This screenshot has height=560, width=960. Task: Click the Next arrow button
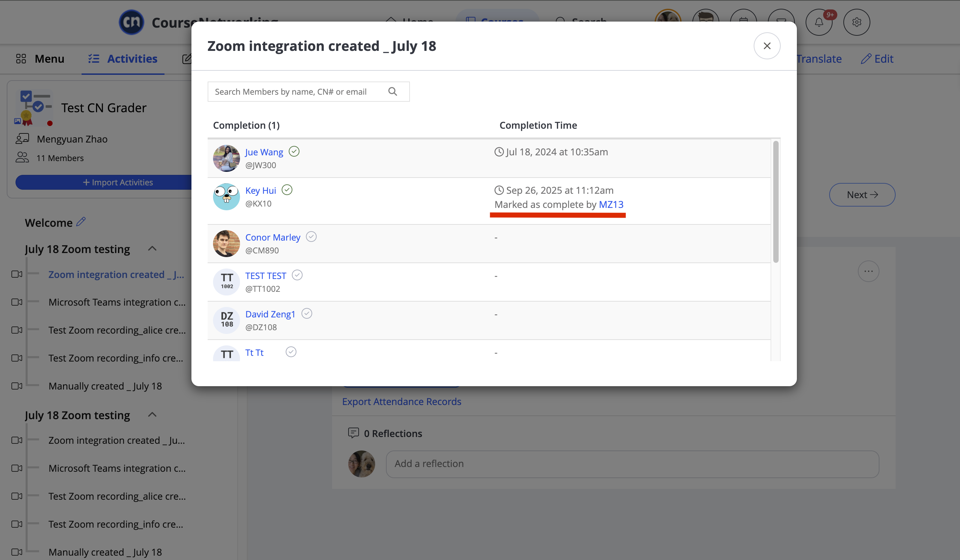pyautogui.click(x=862, y=194)
